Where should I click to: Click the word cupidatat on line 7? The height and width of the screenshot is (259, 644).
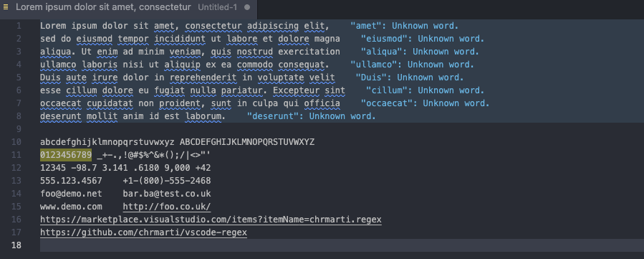[110, 103]
